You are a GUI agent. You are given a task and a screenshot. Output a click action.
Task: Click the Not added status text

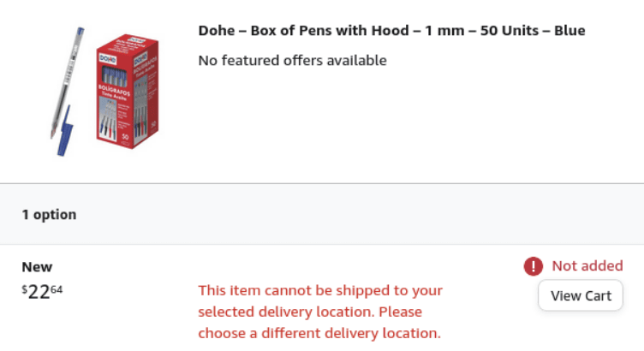[587, 266]
